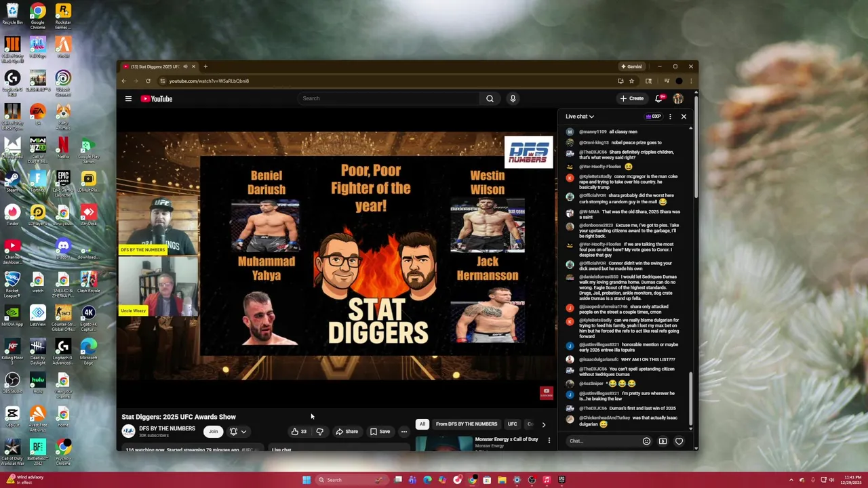Screen dimensions: 868x488
Task: Open Gemini in Chrome
Action: [x=631, y=66]
